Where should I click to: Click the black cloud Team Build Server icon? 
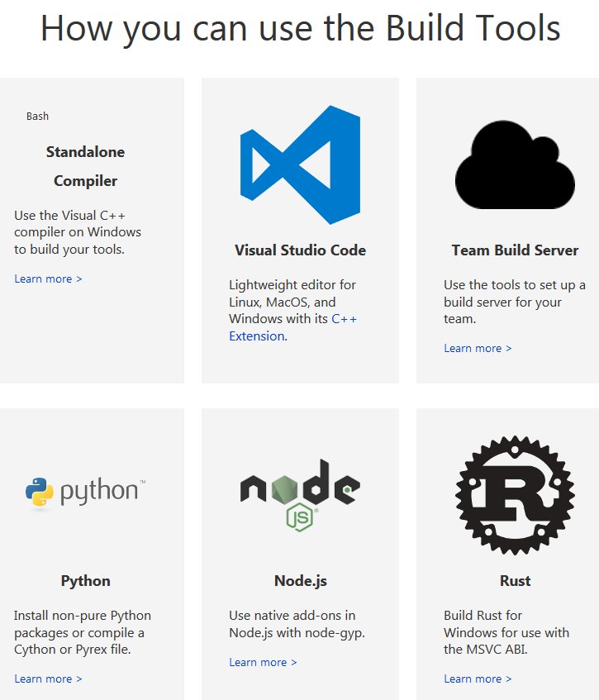[515, 164]
